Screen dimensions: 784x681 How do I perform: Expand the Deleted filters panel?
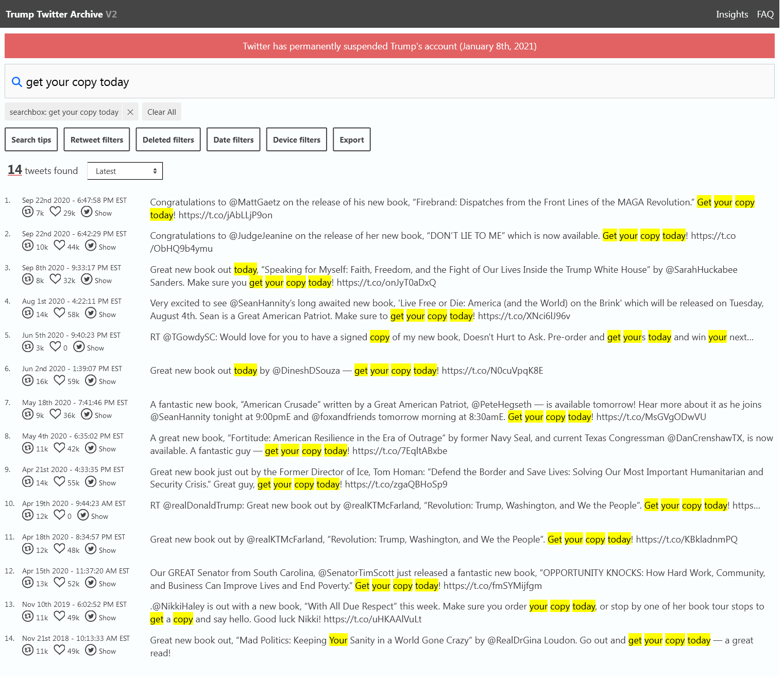click(168, 139)
